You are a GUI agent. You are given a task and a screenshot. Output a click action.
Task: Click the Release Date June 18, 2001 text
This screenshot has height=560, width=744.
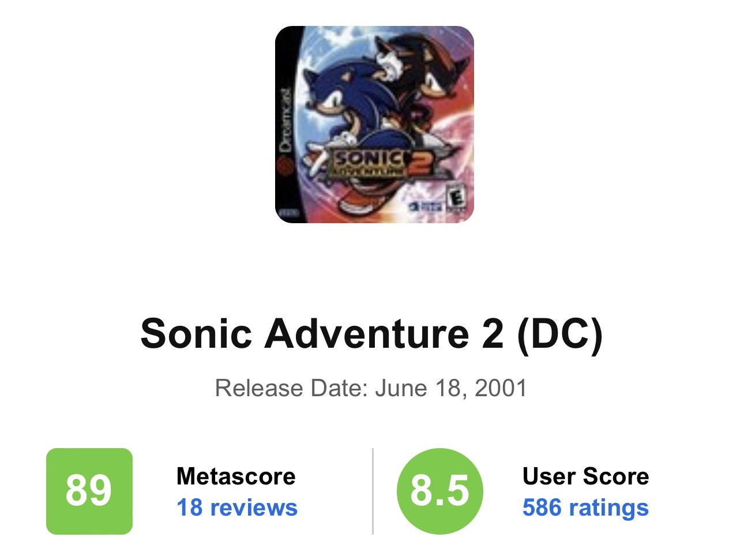(x=371, y=388)
